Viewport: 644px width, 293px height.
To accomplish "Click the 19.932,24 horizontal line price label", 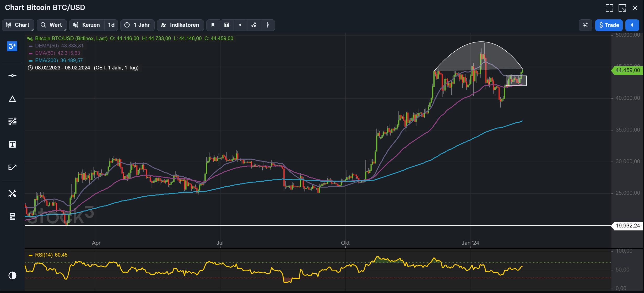I will pos(627,226).
